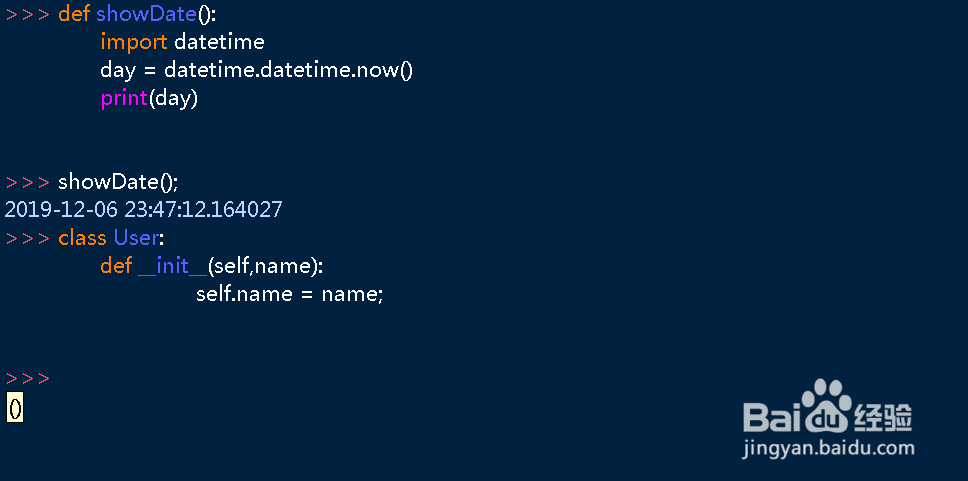
Task: Click the "def" keyword before showDate
Action: tap(74, 14)
